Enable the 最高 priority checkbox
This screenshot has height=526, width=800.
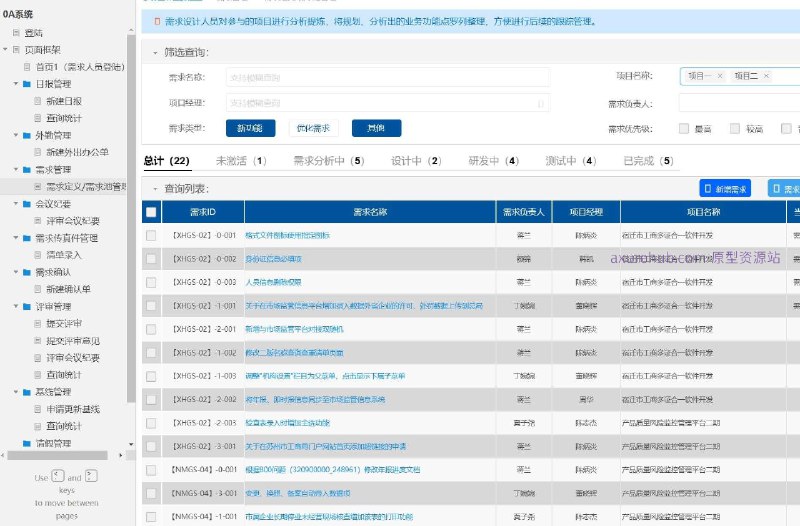(x=684, y=129)
